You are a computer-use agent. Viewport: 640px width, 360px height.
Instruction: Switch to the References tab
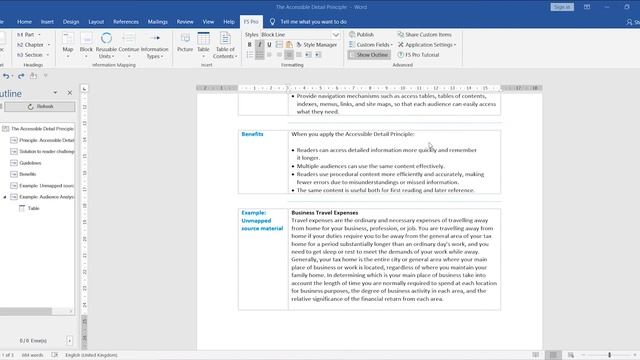pos(126,22)
